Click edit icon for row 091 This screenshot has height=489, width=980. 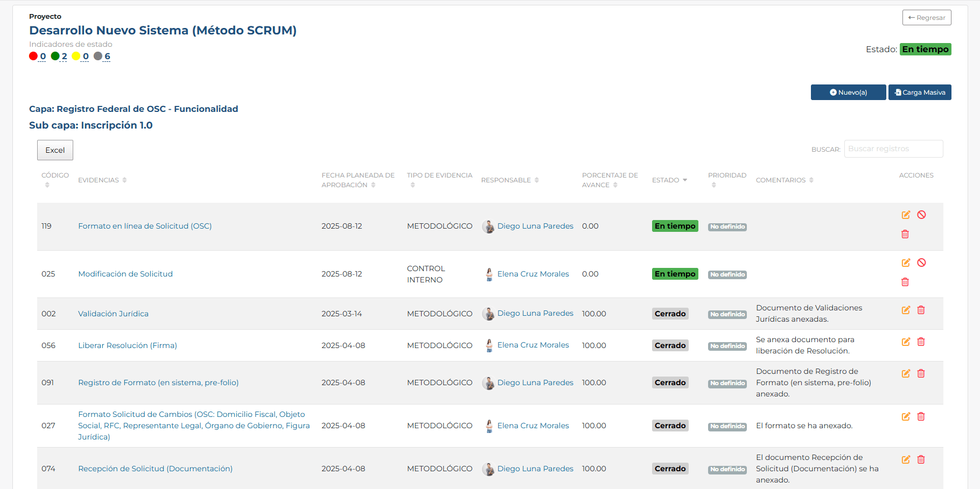tap(906, 373)
